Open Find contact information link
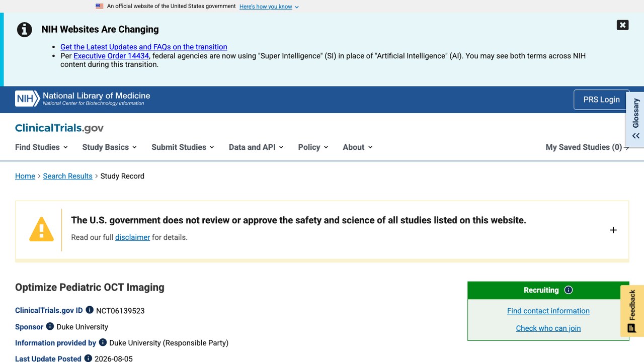The width and height of the screenshot is (644, 362). [x=548, y=311]
